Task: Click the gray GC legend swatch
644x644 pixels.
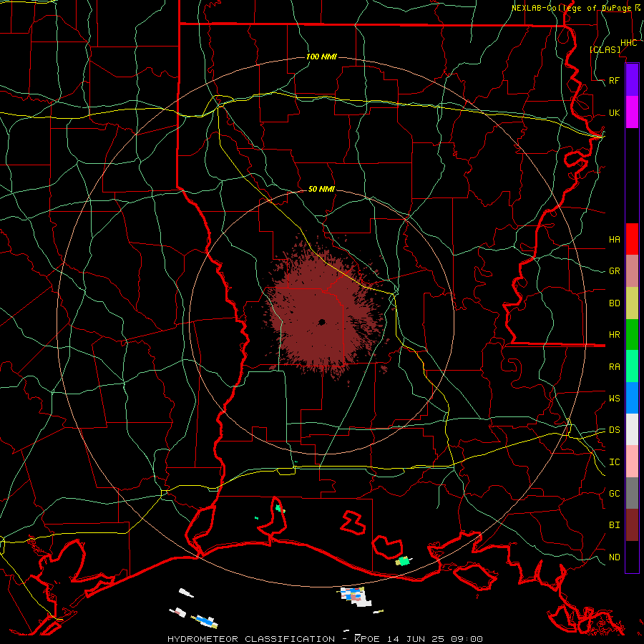Action: [632, 493]
